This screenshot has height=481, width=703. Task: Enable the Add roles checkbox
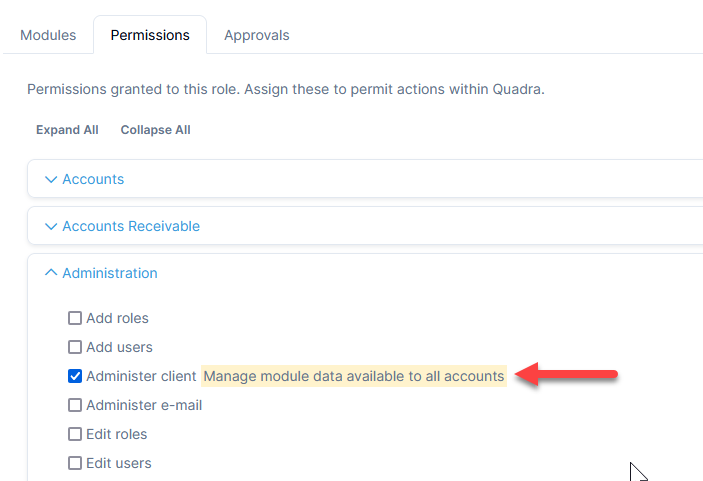(x=75, y=319)
